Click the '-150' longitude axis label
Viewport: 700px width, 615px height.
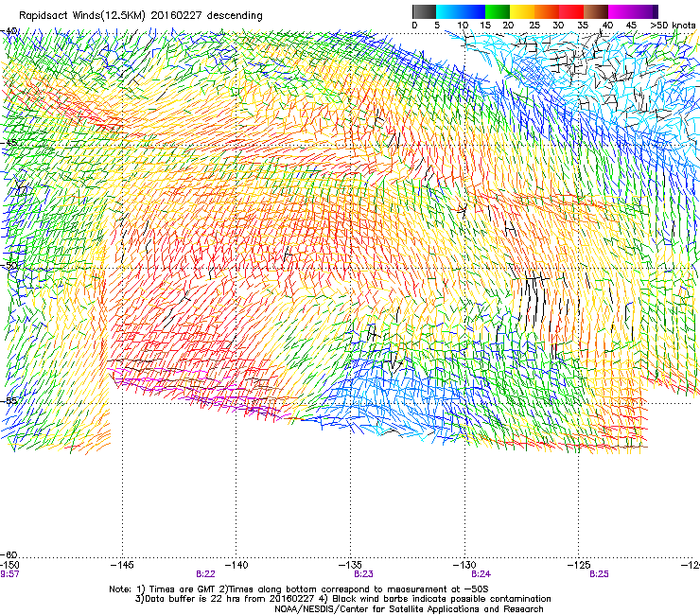9,565
